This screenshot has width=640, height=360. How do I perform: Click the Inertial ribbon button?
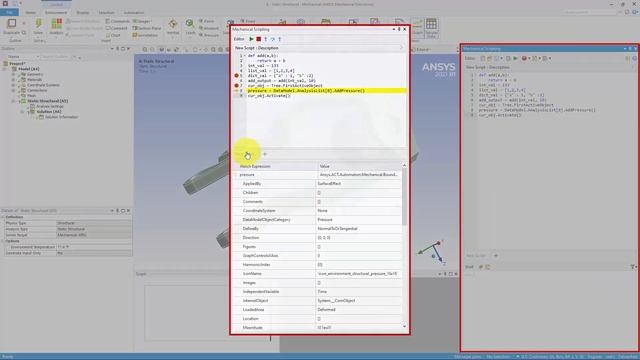click(x=173, y=27)
